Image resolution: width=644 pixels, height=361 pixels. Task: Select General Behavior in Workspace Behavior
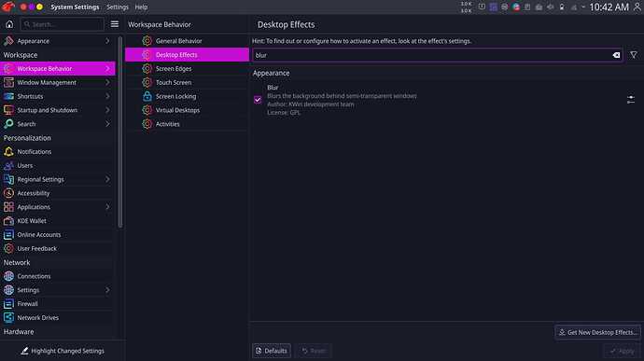[187, 41]
